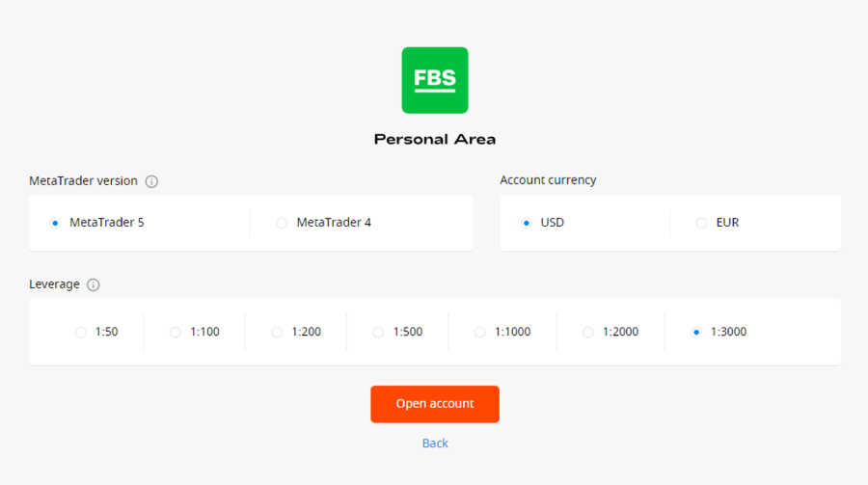
Task: Click the Leverage section label
Action: [x=54, y=284]
